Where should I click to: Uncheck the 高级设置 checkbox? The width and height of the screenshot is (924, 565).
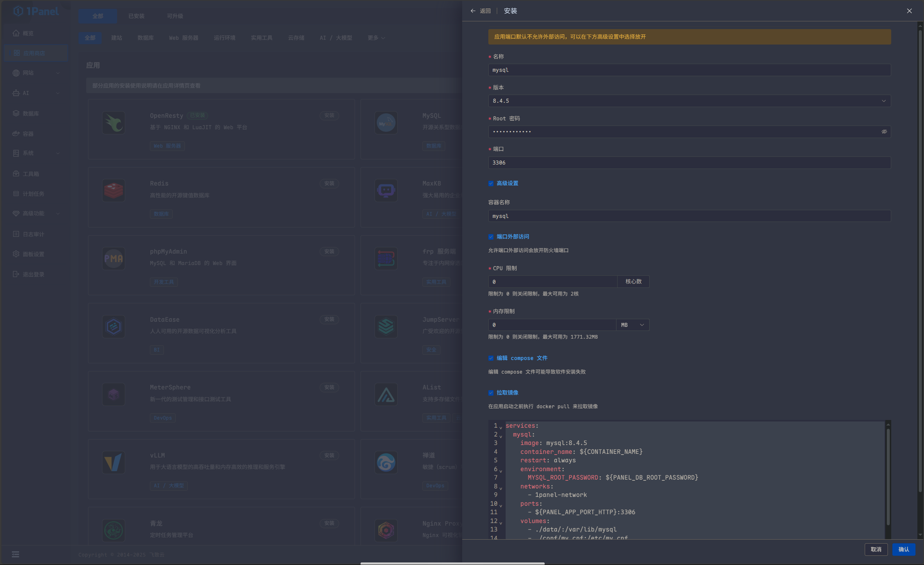point(491,183)
